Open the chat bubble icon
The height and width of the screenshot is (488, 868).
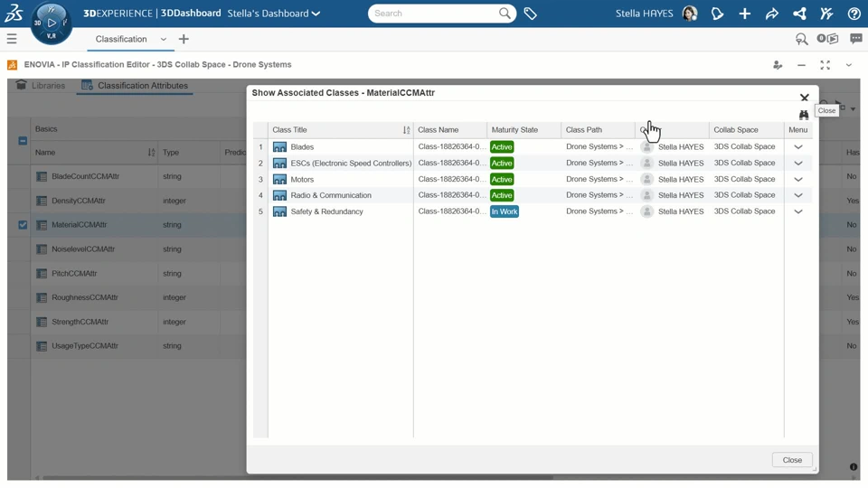coord(856,39)
